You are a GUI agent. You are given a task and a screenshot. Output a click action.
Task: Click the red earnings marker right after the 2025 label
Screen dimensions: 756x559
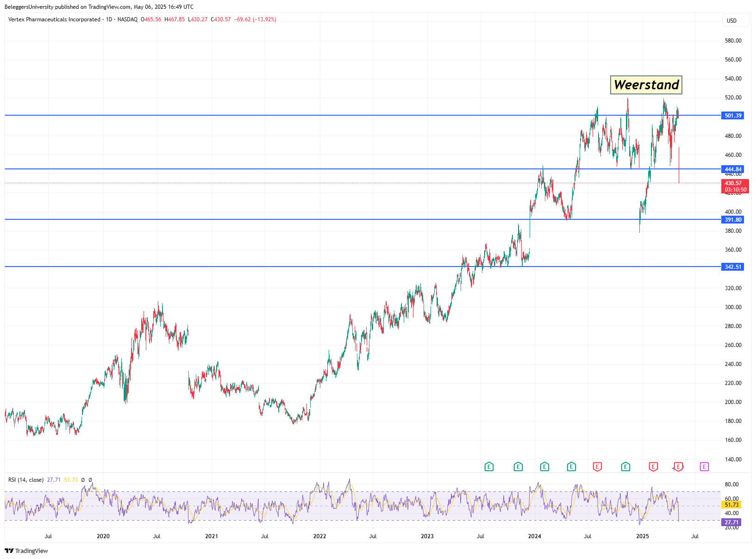[653, 467]
